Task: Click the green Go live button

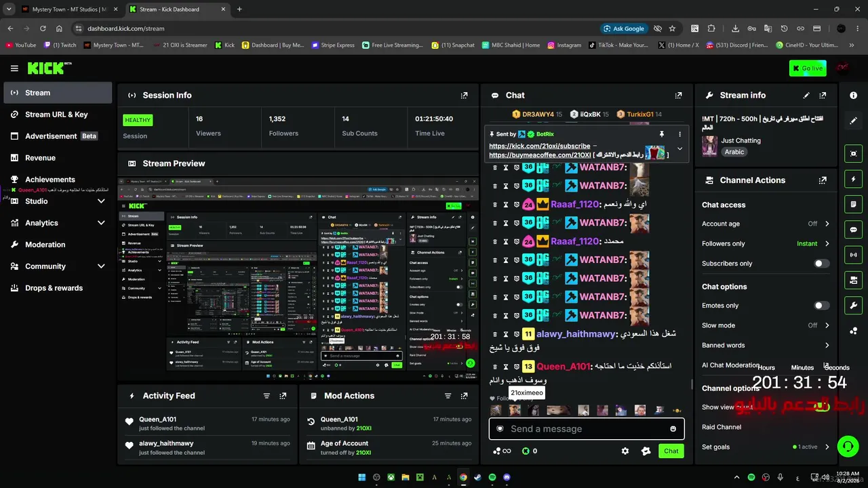Action: [808, 68]
